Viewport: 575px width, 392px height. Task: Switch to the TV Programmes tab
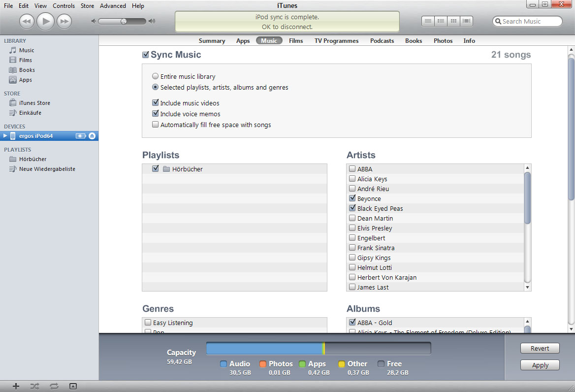pyautogui.click(x=337, y=41)
